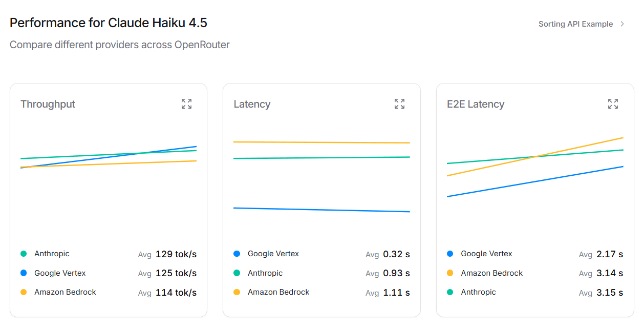
Task: Click the green Anthropic dot in E2E Latency legend
Action: tap(451, 292)
